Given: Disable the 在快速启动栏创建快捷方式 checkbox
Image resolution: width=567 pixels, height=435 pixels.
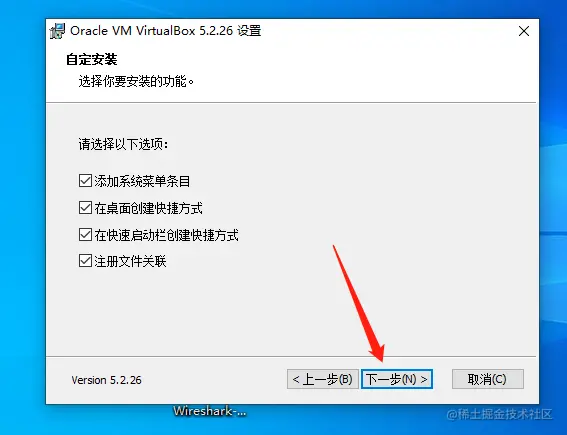Looking at the screenshot, I should point(85,235).
